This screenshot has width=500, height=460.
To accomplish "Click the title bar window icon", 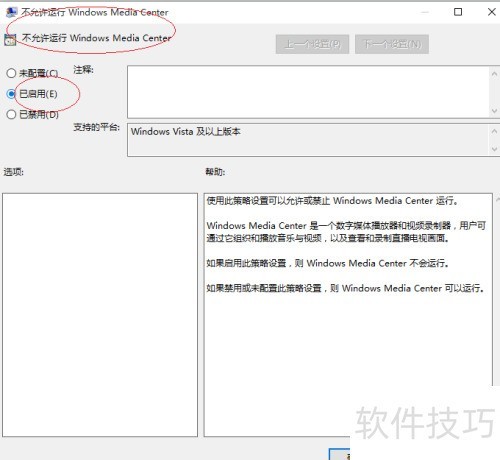I will (11, 12).
